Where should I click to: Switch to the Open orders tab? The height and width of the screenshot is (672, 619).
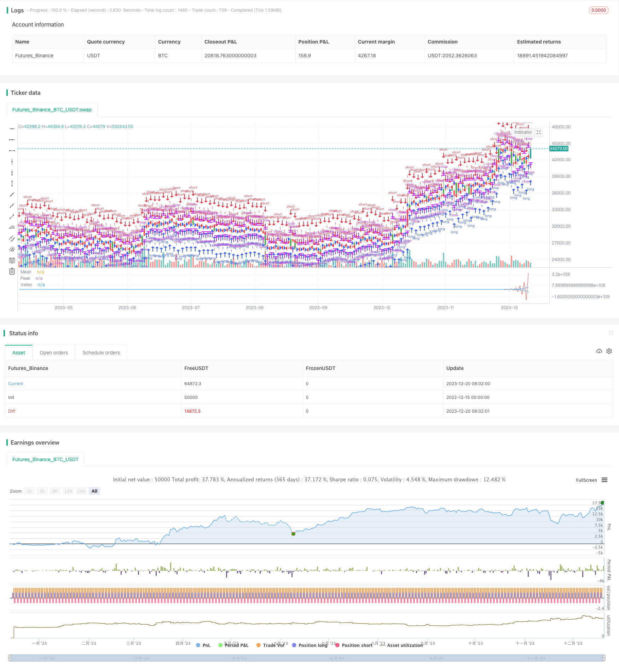pyautogui.click(x=54, y=353)
